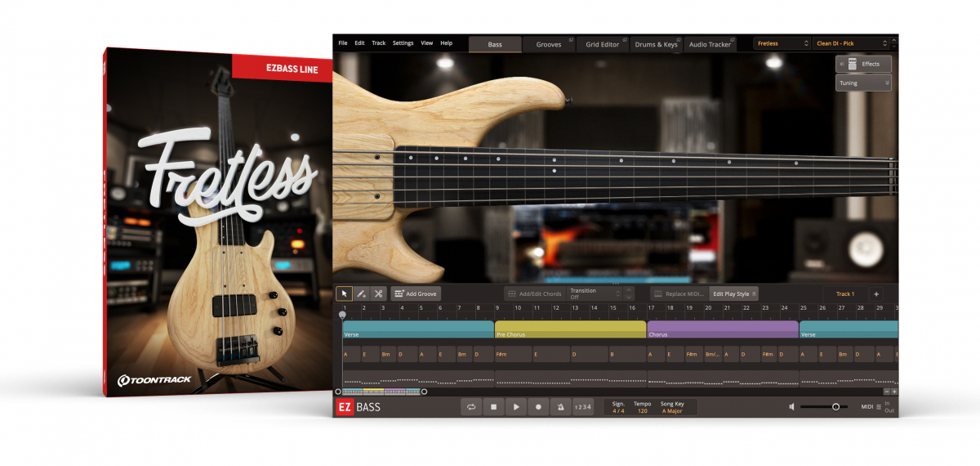Click the Stop button in transport
The height and width of the screenshot is (466, 980).
[x=493, y=406]
